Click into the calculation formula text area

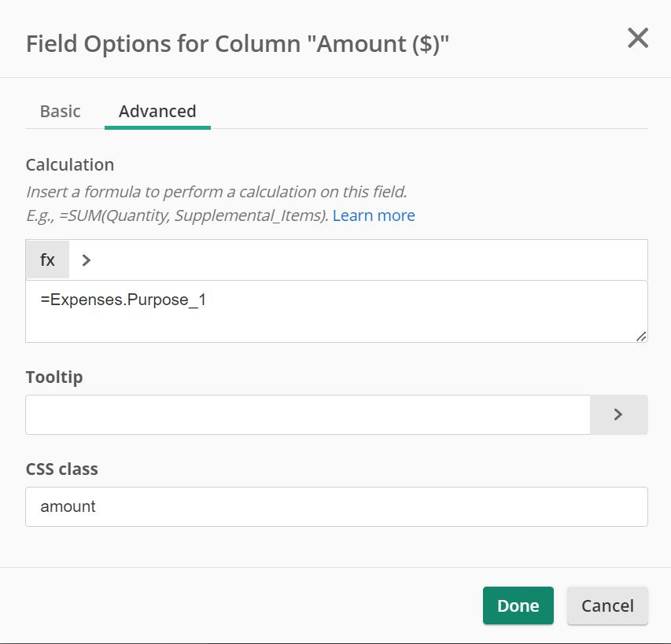337,311
